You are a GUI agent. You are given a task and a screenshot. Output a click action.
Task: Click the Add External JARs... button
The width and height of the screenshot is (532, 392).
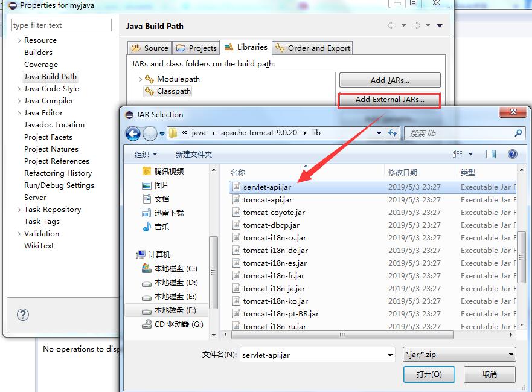tap(389, 100)
